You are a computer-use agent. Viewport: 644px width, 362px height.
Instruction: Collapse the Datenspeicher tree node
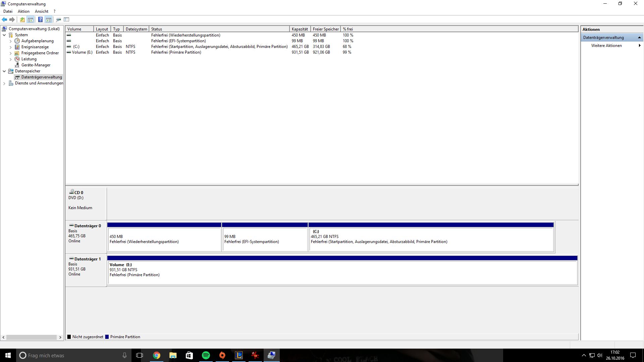pyautogui.click(x=4, y=71)
